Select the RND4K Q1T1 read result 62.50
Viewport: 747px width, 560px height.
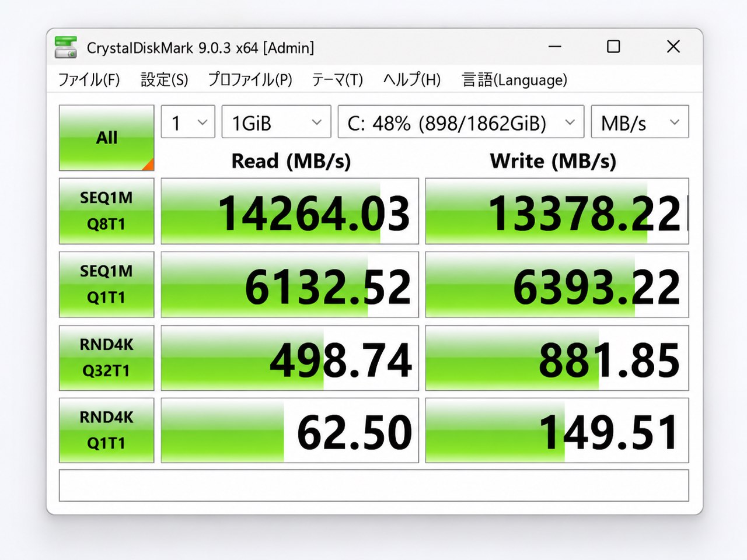pyautogui.click(x=290, y=430)
